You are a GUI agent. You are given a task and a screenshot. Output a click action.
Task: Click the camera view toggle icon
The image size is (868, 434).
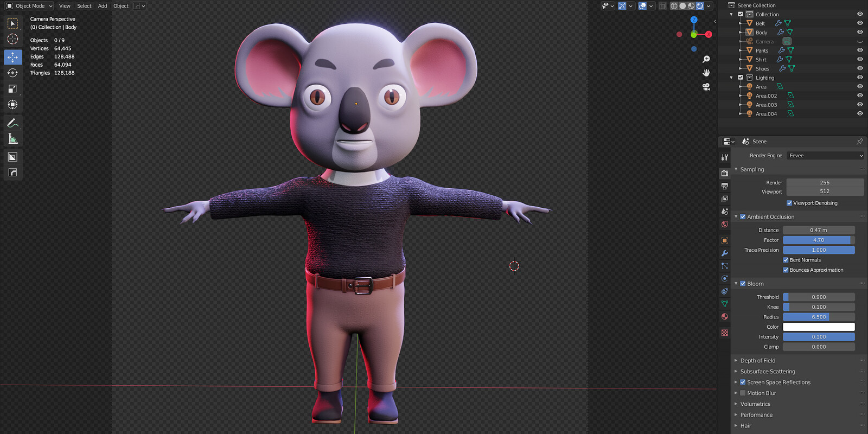pos(706,87)
